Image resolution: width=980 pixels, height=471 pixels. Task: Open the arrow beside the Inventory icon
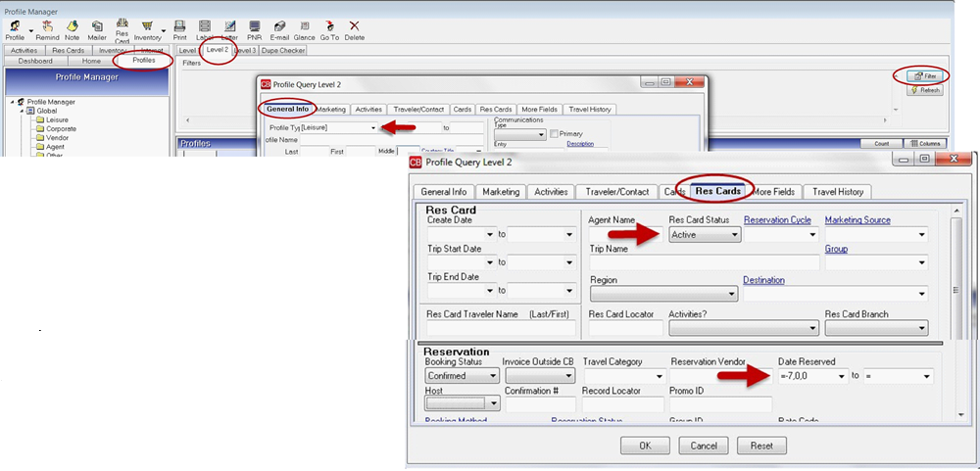[164, 29]
